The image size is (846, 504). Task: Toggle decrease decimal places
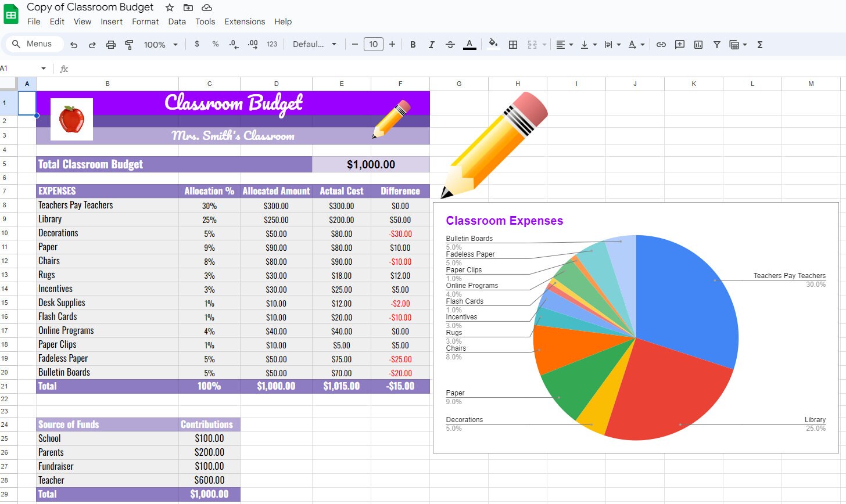(x=234, y=44)
